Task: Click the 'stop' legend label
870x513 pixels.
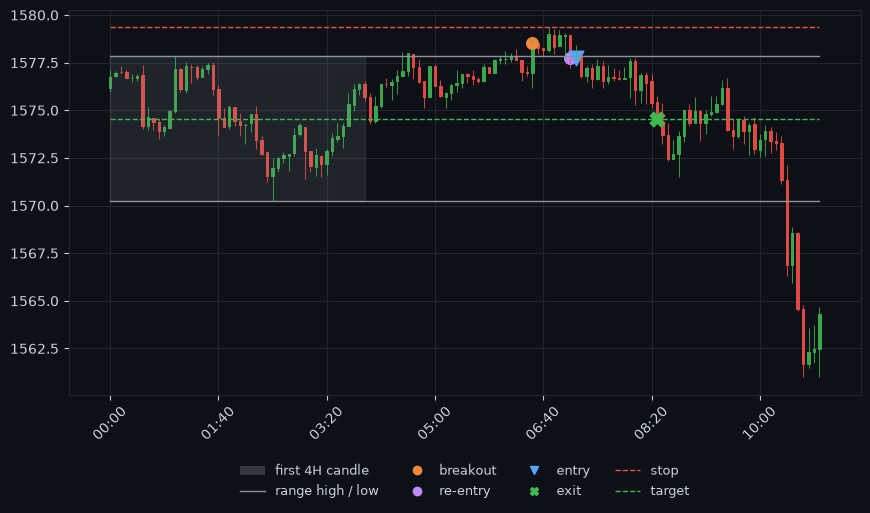Action: click(664, 471)
